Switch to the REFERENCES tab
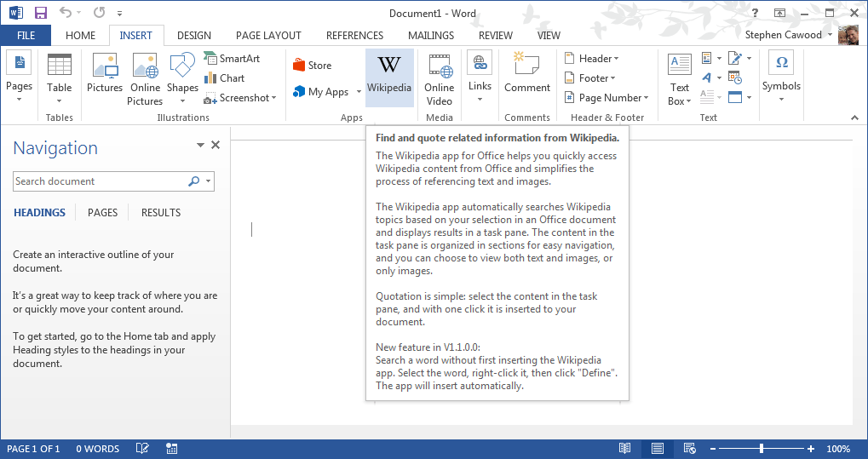This screenshot has height=459, width=868. (x=355, y=36)
